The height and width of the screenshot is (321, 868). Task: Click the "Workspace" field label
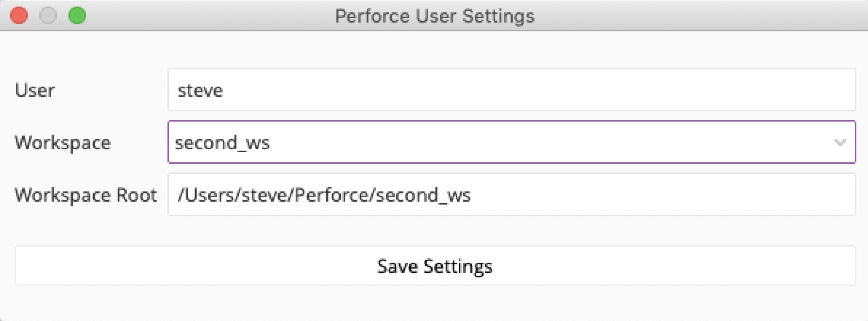point(63,143)
